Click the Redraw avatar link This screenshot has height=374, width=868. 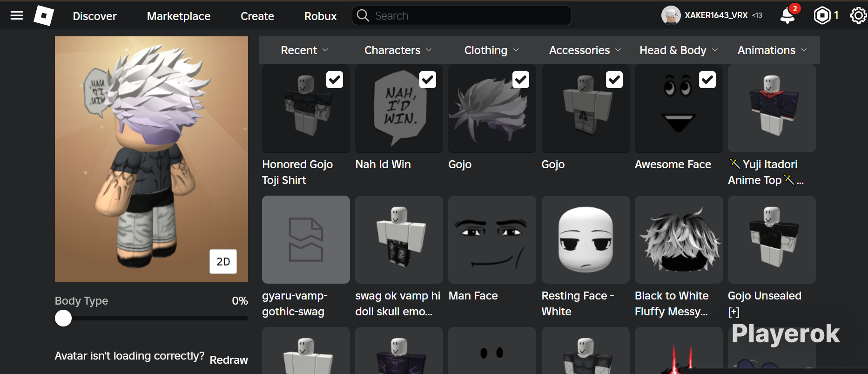[x=229, y=360]
